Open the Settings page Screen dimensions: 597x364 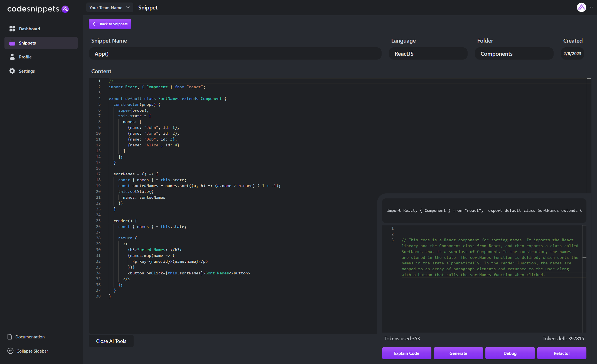click(41, 71)
